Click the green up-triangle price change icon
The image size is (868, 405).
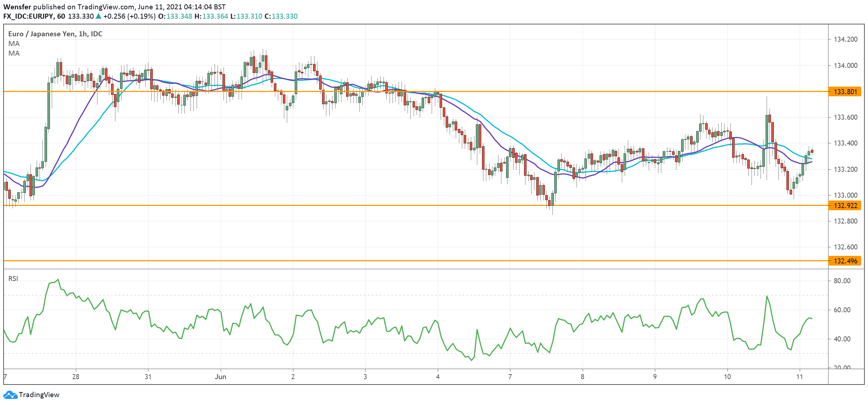tap(98, 16)
